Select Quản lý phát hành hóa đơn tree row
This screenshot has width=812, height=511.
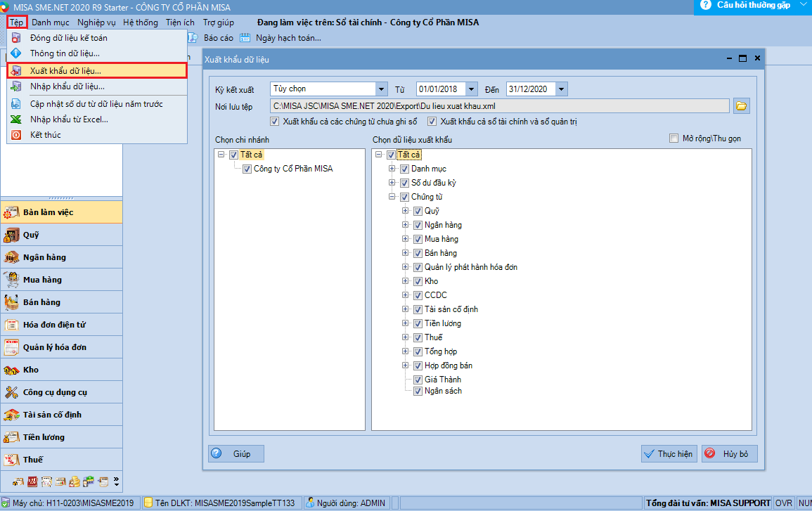click(471, 267)
